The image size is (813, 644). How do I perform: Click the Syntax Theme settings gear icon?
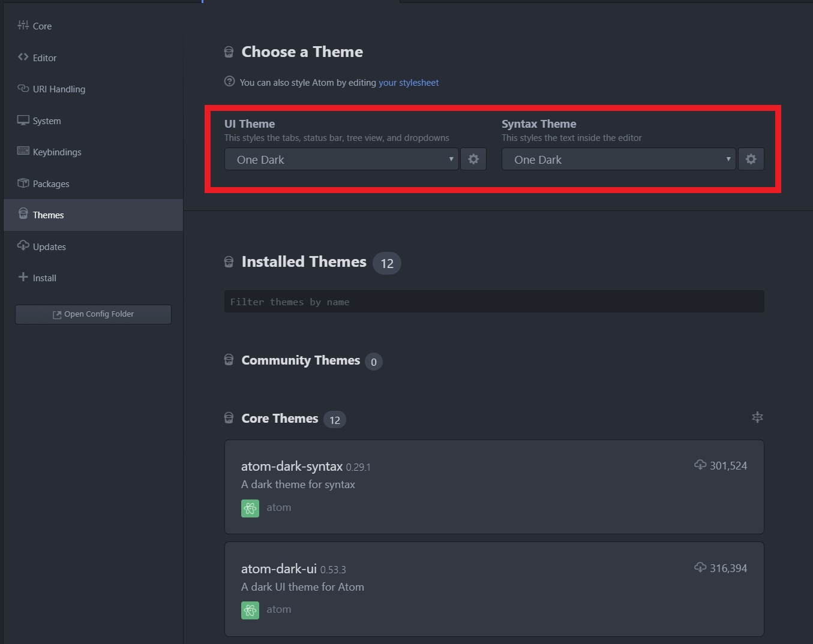751,159
